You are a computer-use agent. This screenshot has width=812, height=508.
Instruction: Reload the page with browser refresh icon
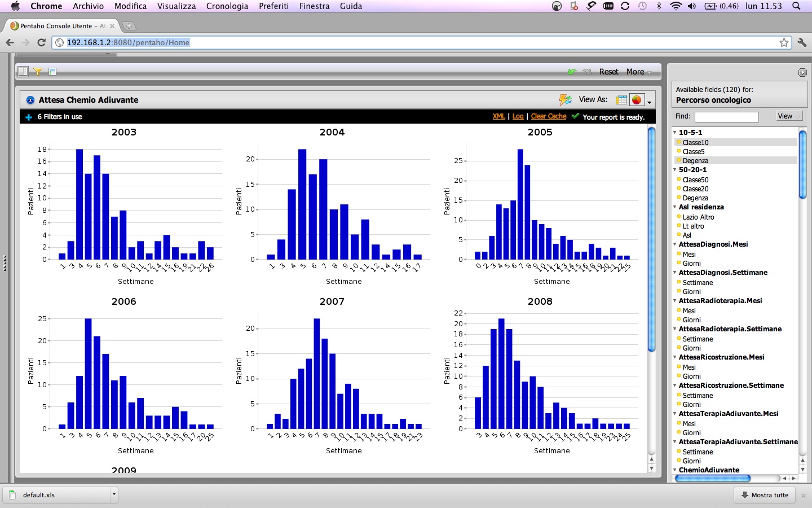41,42
